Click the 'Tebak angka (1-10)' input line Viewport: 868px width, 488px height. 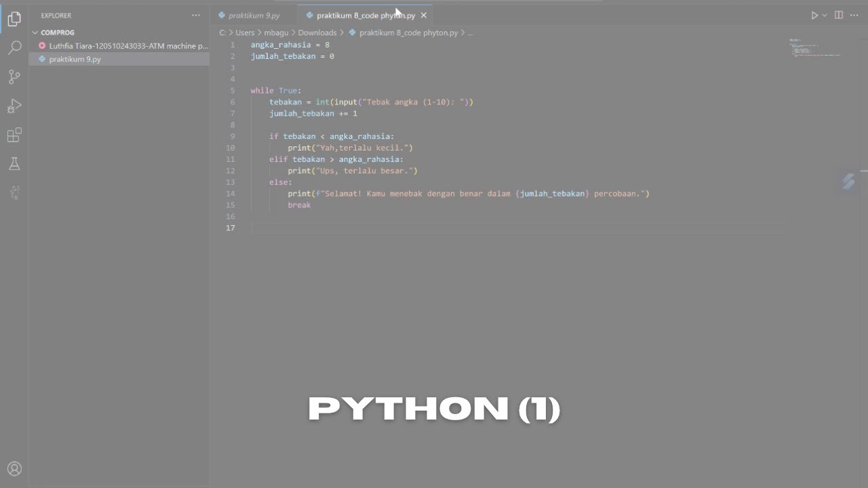tap(371, 102)
